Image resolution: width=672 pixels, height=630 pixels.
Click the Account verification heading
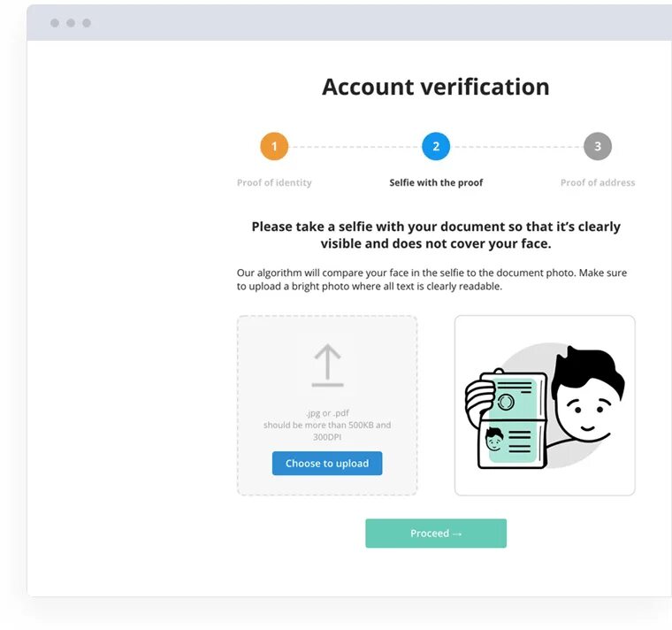(436, 87)
